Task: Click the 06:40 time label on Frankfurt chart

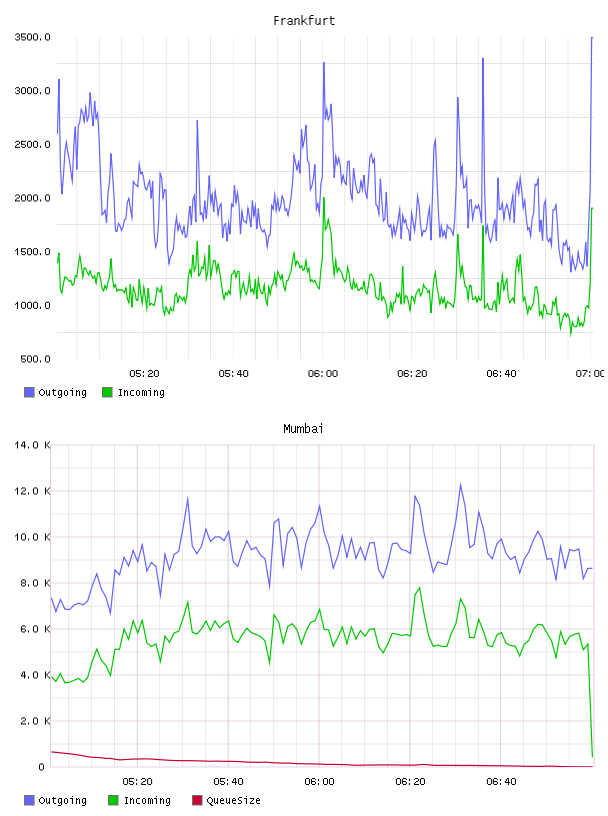Action: 501,374
